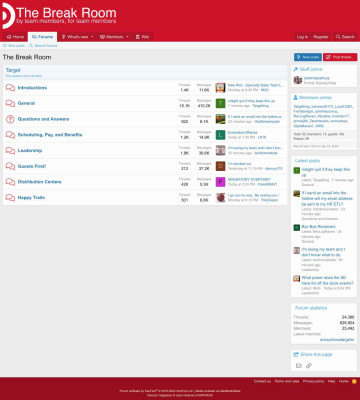
Task: Click the staff member avatar under Staff online
Action: [x=298, y=80]
